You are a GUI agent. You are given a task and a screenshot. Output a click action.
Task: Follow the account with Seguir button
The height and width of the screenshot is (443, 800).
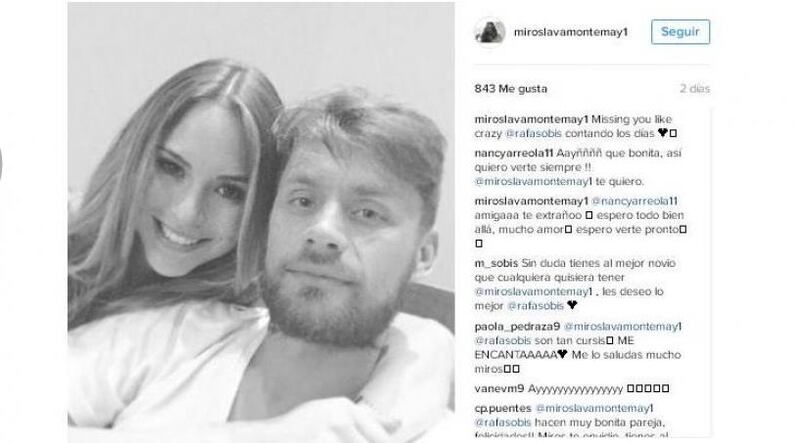point(680,32)
